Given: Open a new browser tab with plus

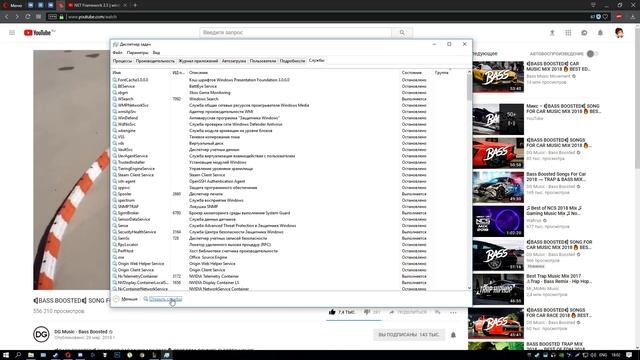Looking at the screenshot, I should 135,5.
